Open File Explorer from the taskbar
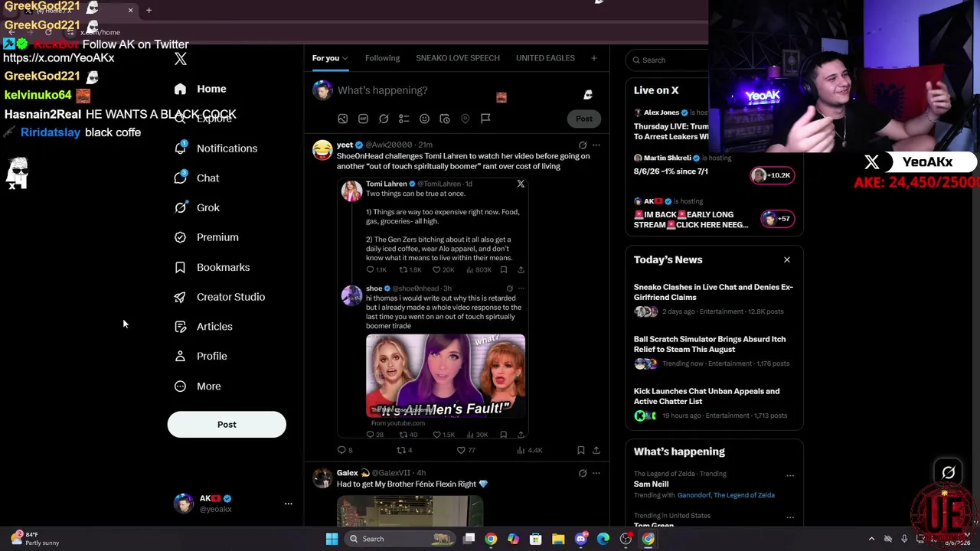This screenshot has width=980, height=551. [x=558, y=539]
